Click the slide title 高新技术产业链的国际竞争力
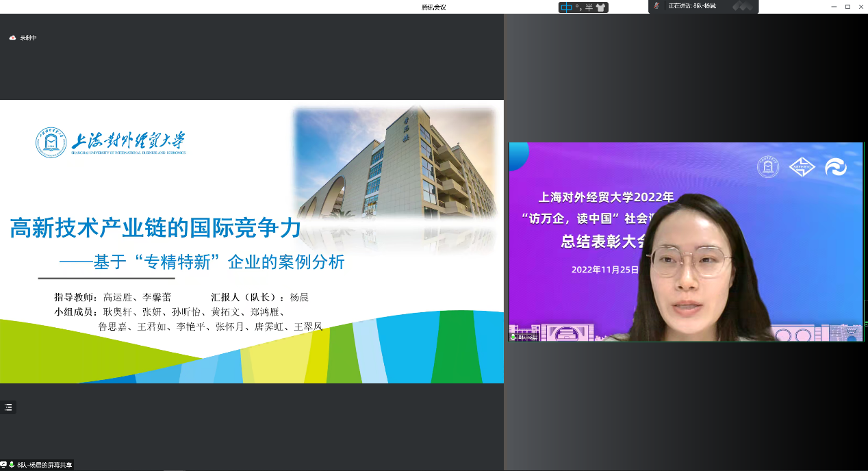The width and height of the screenshot is (868, 471). click(x=155, y=228)
